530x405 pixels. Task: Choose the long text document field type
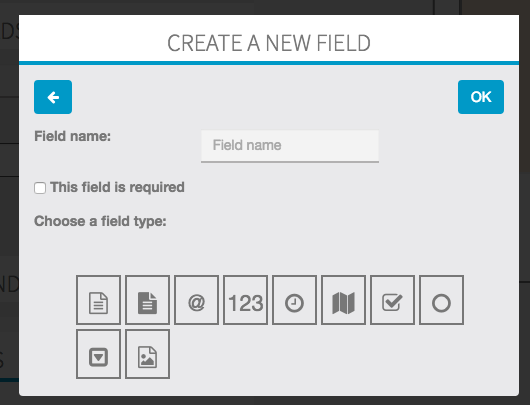147,300
